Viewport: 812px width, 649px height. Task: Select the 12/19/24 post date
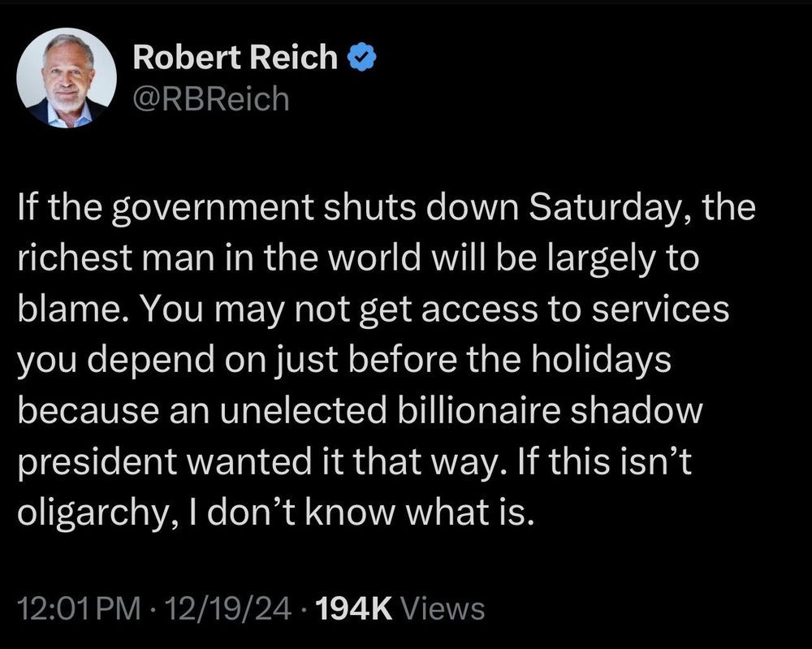coord(227,608)
